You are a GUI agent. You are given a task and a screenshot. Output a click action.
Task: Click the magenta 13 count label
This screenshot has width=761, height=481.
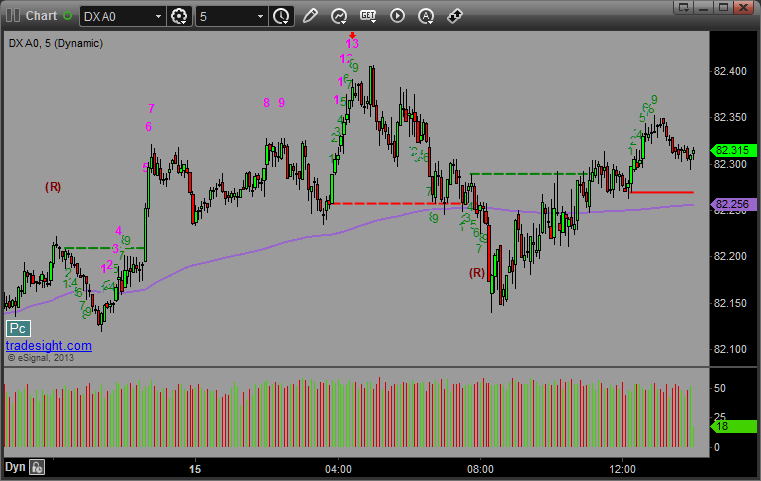pos(352,44)
